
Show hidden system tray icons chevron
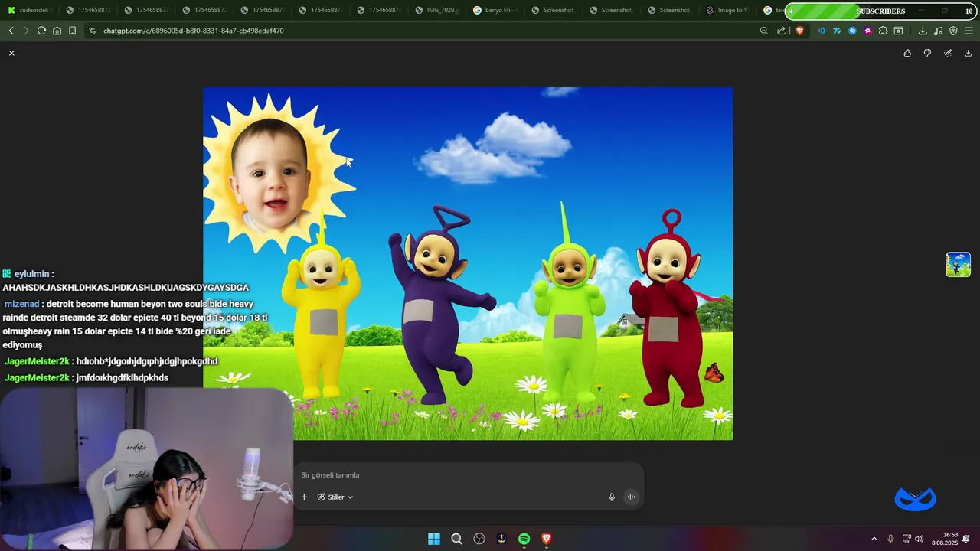pyautogui.click(x=874, y=539)
